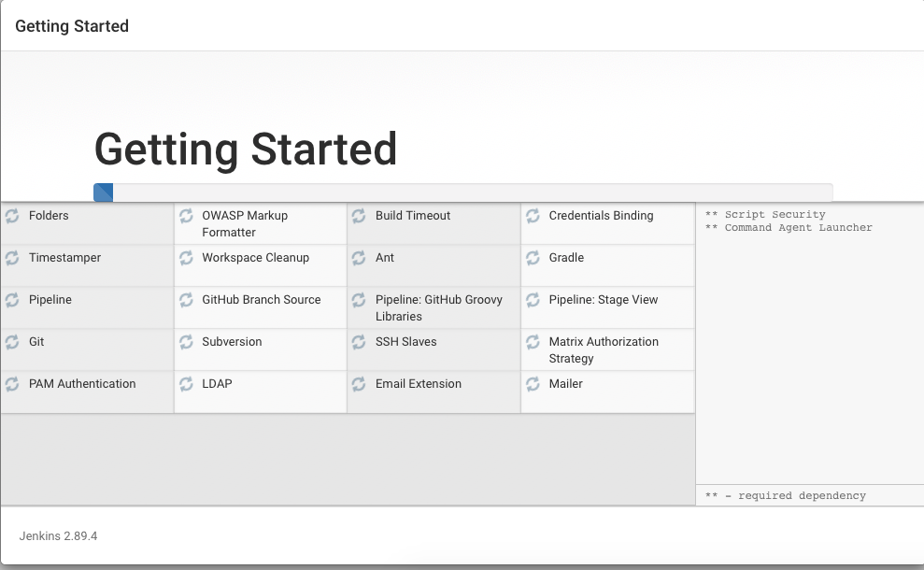This screenshot has height=570, width=924.
Task: Click the sync icon beside Build Timeout
Action: [x=359, y=216]
